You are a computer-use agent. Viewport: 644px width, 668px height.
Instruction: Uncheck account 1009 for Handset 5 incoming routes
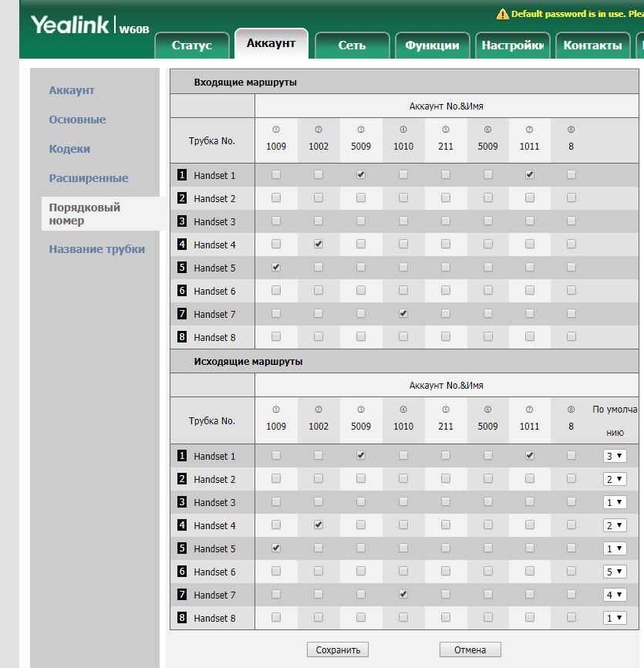point(276,267)
